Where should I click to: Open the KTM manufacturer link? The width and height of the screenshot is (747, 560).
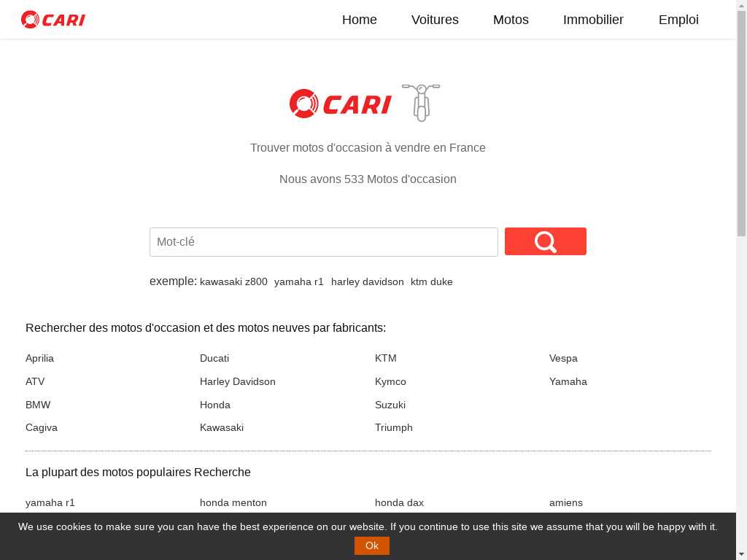(x=385, y=358)
